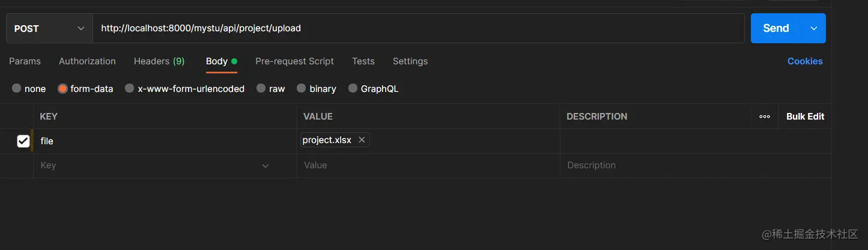Image resolution: width=868 pixels, height=250 pixels.
Task: Open the Authorization tab
Action: click(x=87, y=61)
